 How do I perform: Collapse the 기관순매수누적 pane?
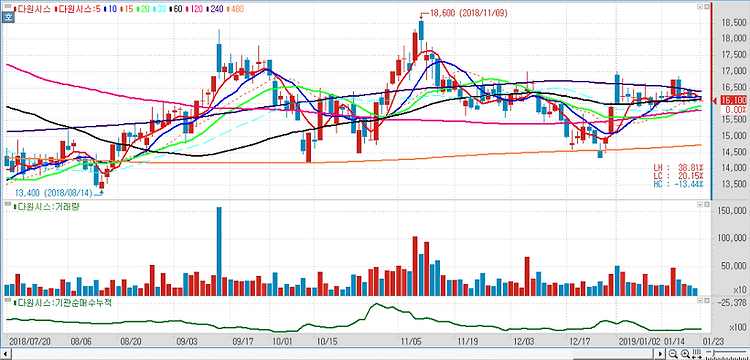point(699,300)
